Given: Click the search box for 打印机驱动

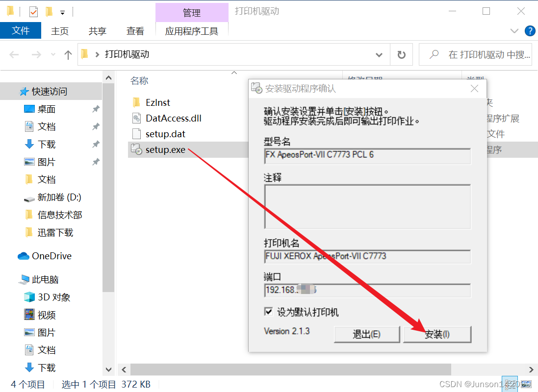Looking at the screenshot, I should tap(476, 54).
